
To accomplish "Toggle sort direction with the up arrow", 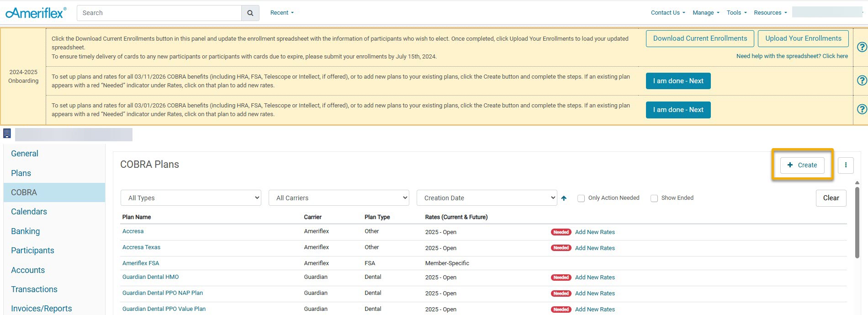I will click(564, 198).
